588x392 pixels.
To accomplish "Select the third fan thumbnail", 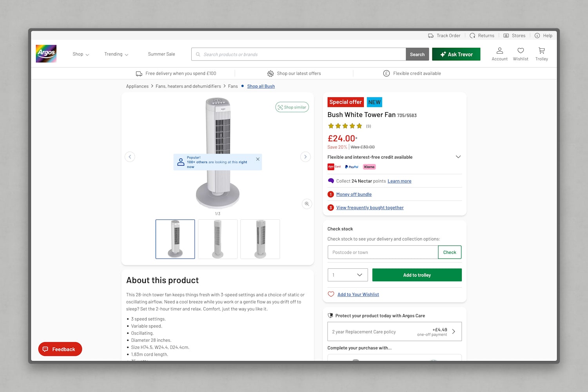I will click(260, 239).
